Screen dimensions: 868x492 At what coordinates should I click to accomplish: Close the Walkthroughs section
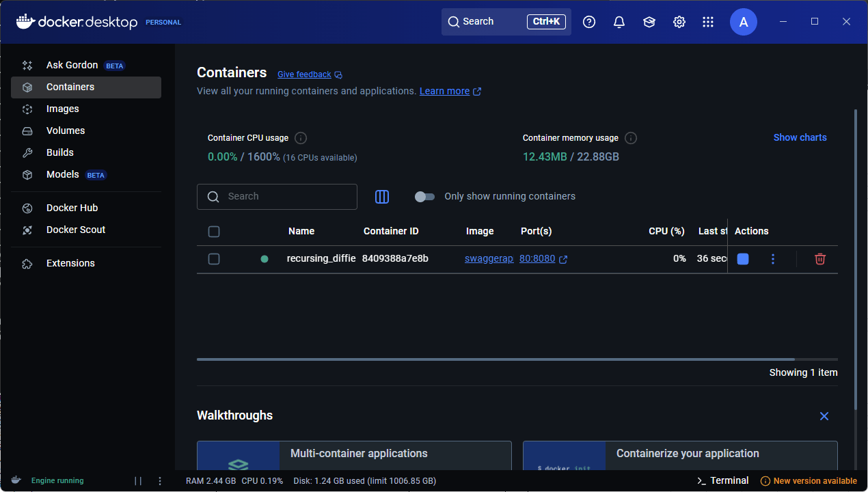pyautogui.click(x=824, y=416)
